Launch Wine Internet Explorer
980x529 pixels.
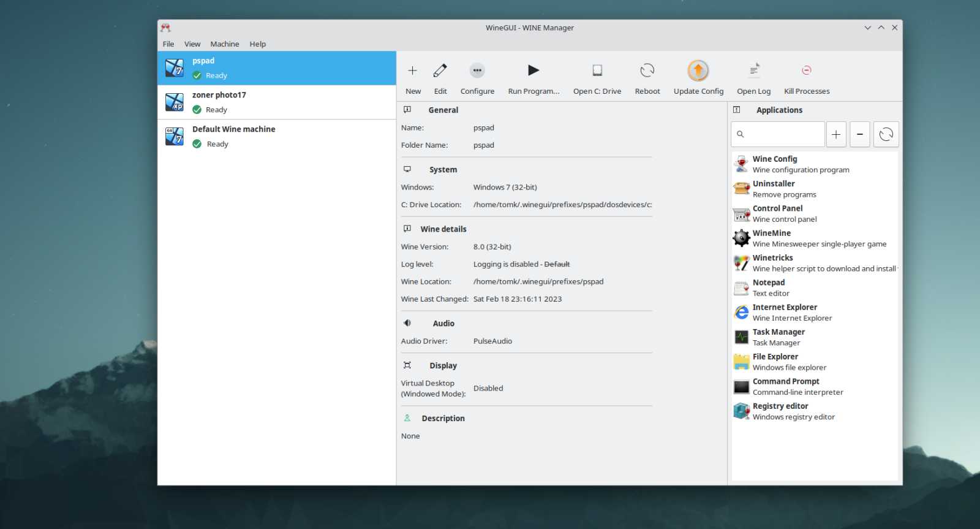815,313
